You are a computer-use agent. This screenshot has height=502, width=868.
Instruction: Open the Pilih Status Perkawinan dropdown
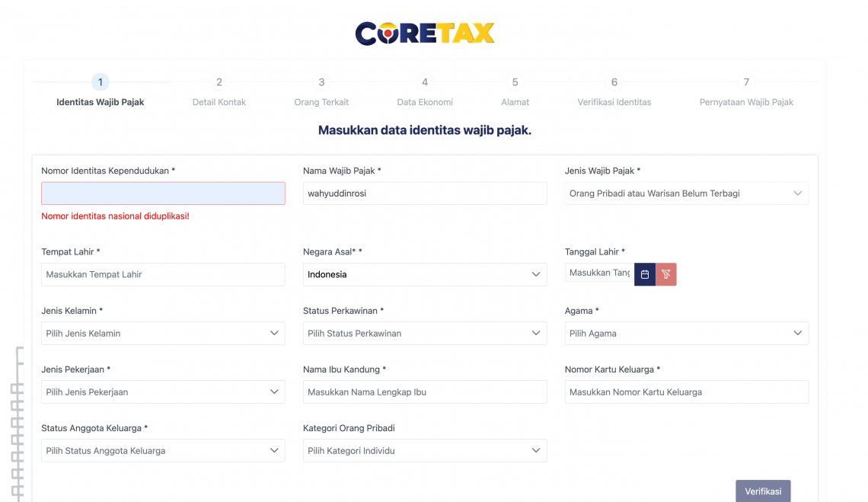424,333
